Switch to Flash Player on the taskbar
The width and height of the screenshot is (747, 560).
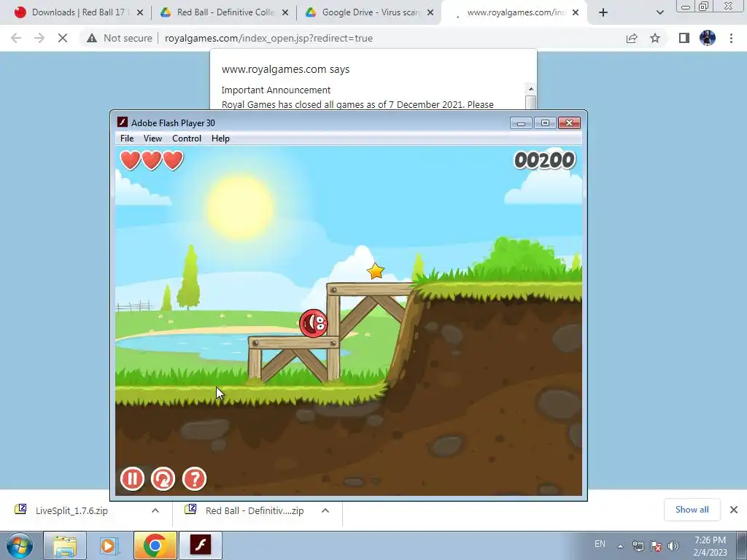point(201,545)
